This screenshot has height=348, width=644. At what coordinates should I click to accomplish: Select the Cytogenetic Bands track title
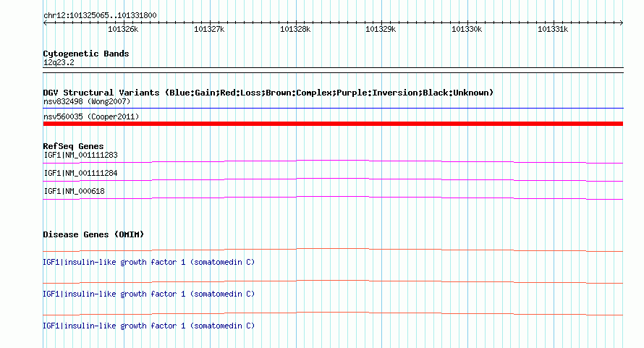86,54
